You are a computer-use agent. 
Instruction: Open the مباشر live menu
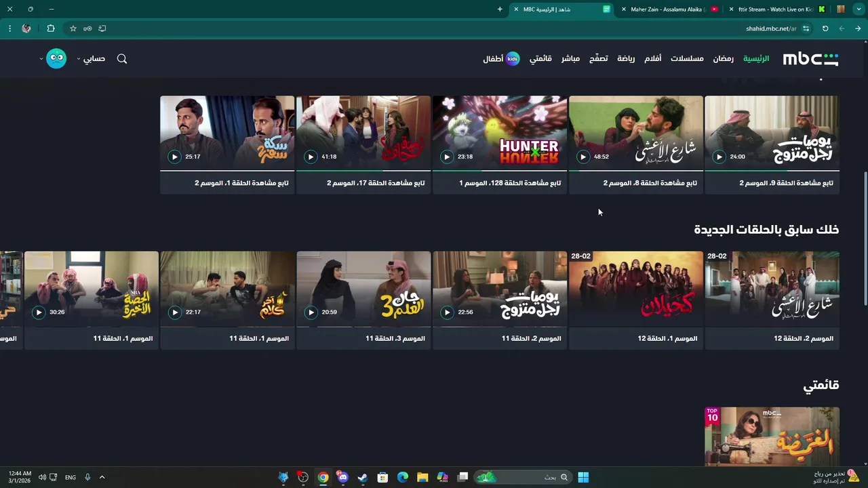click(570, 59)
